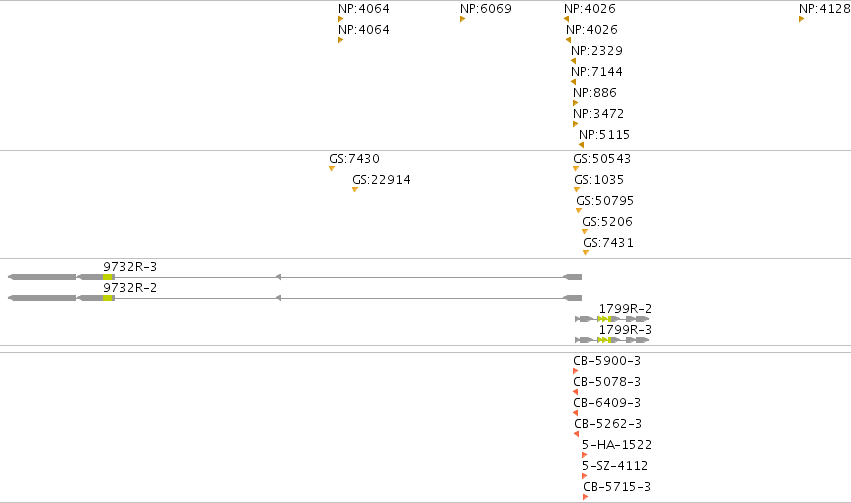This screenshot has height=503, width=851.
Task: Select the 5-SZ-4112 red marker
Action: point(585,476)
